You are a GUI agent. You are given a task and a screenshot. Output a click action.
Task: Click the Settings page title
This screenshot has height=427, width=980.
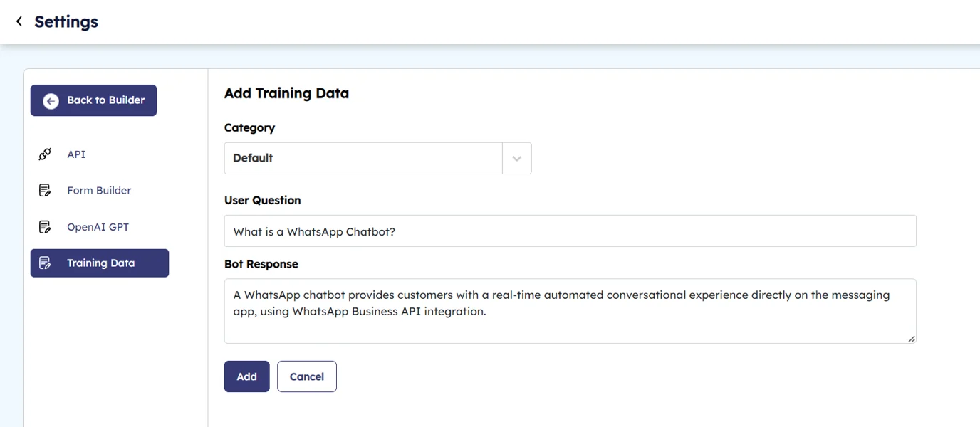66,22
